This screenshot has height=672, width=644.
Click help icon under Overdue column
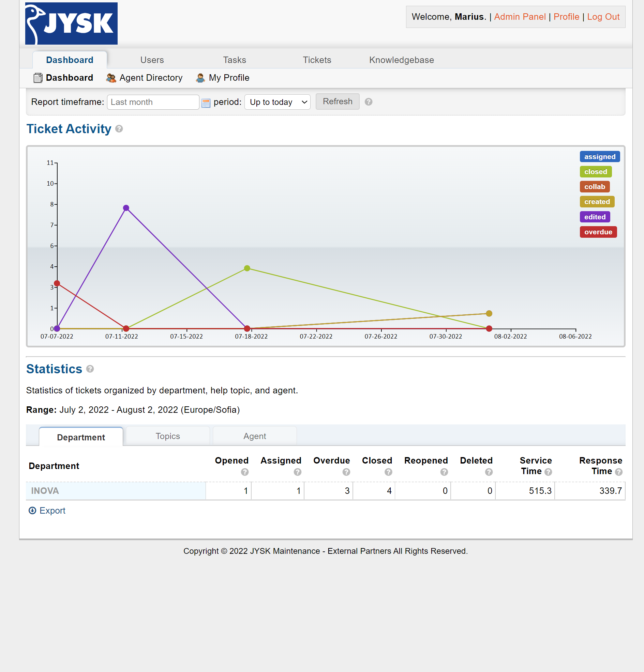pyautogui.click(x=346, y=472)
